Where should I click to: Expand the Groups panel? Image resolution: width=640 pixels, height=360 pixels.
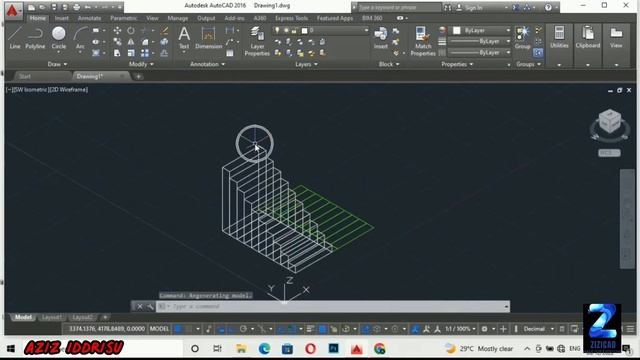(x=528, y=64)
